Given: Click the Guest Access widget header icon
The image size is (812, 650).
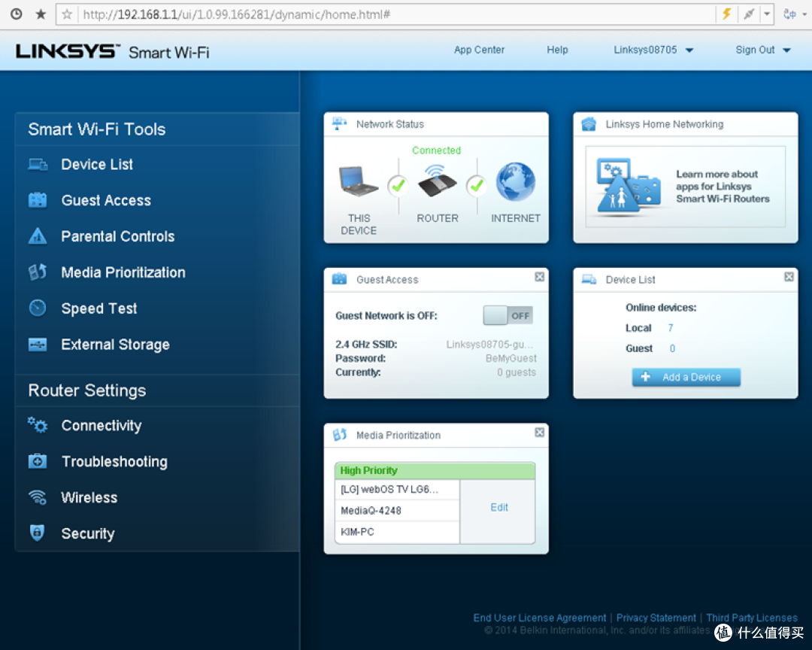Looking at the screenshot, I should [339, 279].
